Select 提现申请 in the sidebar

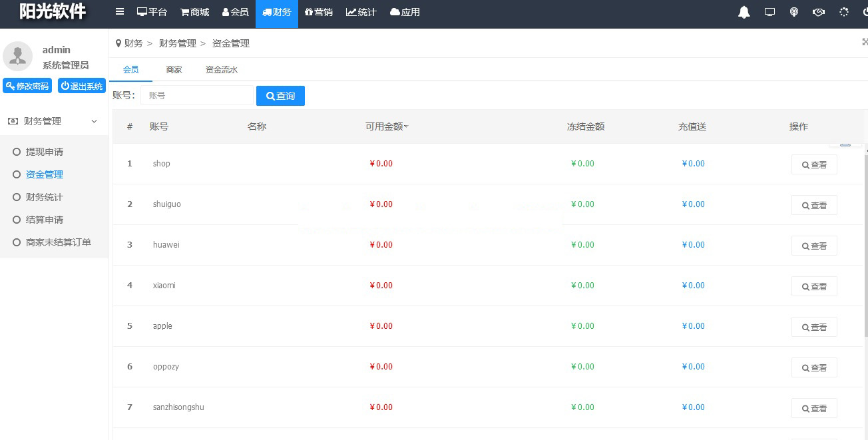point(44,152)
